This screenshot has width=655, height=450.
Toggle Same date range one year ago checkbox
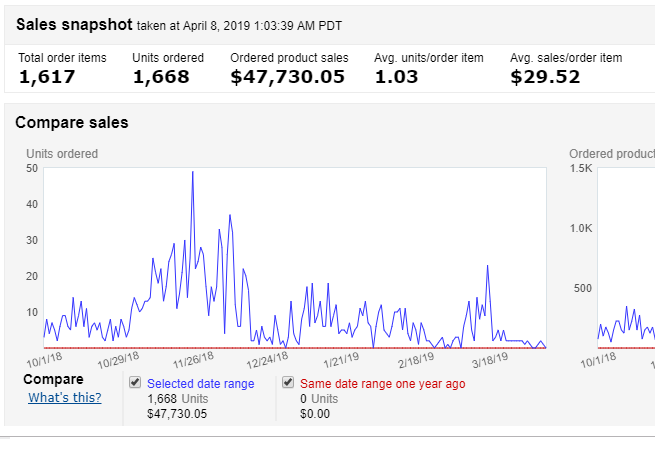click(288, 382)
